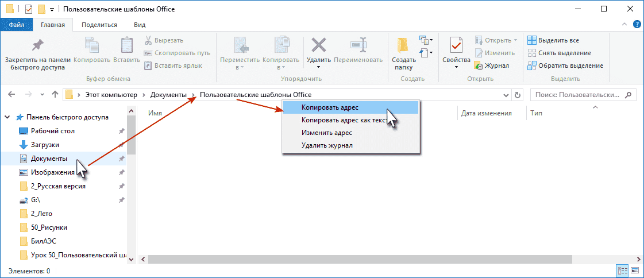644x278 pixels.
Task: Choose Удалить журнал from context menu
Action: [x=350, y=145]
